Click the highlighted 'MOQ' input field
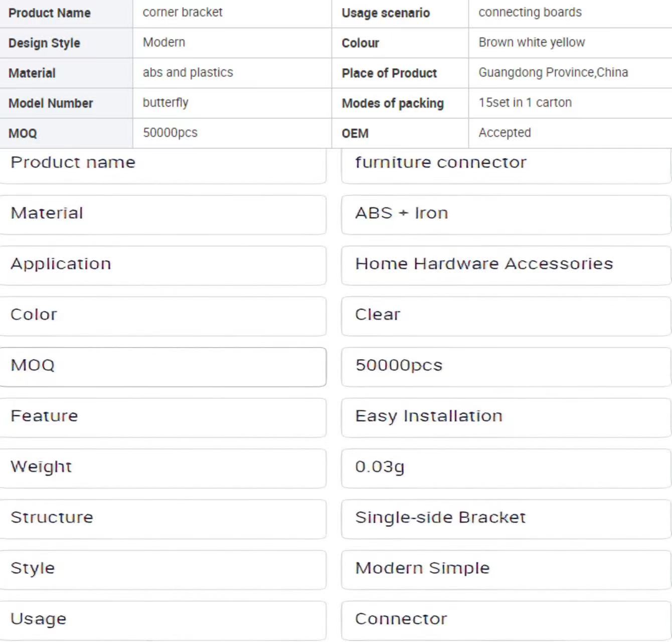Image resolution: width=672 pixels, height=642 pixels. coord(163,367)
